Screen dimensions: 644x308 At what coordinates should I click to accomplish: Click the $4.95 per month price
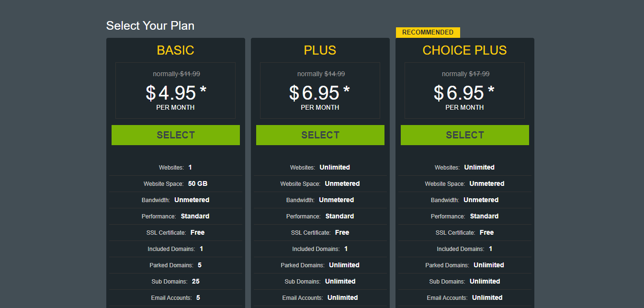pos(176,97)
